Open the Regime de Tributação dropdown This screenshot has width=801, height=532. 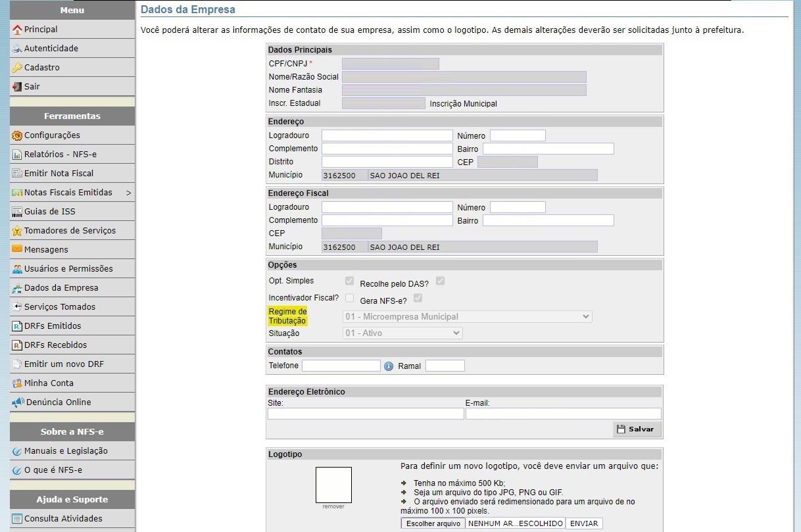468,317
